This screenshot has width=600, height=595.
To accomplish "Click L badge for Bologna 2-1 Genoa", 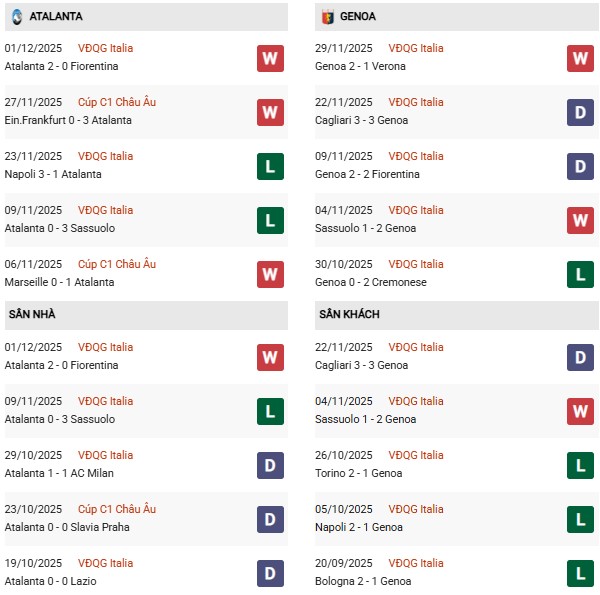I will pos(580,573).
